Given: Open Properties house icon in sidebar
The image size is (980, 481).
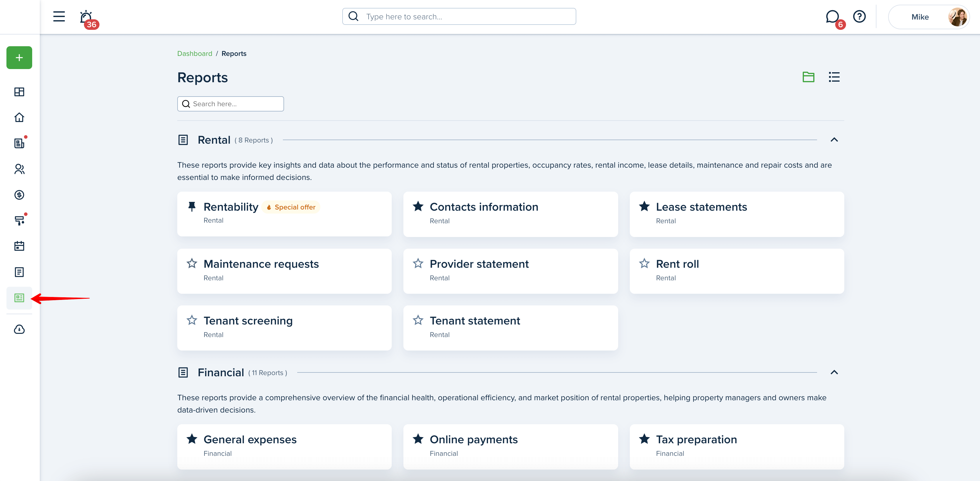Looking at the screenshot, I should [x=19, y=118].
